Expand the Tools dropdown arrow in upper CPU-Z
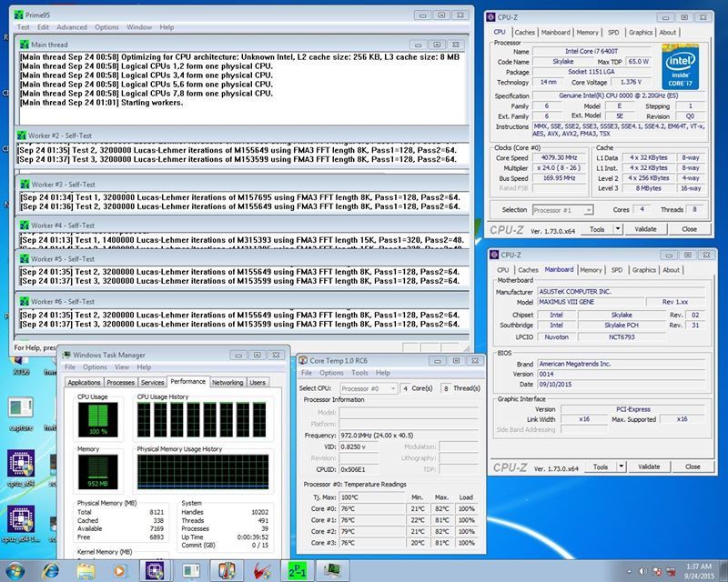Viewport: 728px width, 582px height. [618, 229]
